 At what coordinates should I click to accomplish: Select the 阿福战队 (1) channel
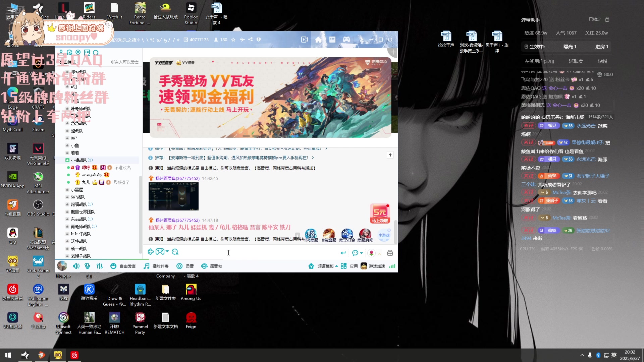click(82, 204)
